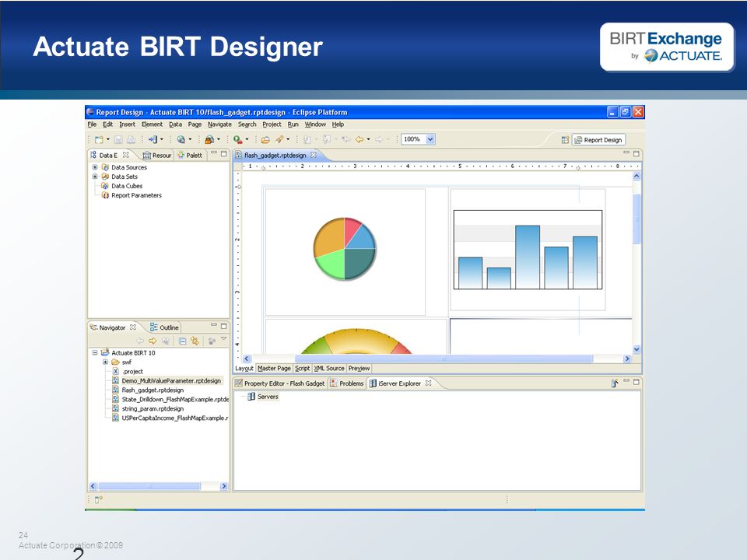Click the yellow Back arrow in main toolbar

[359, 139]
